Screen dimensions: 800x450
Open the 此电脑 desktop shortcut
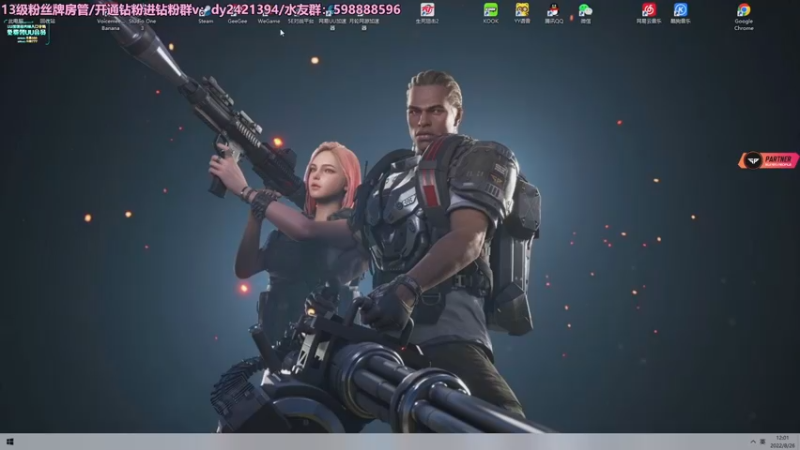click(15, 21)
